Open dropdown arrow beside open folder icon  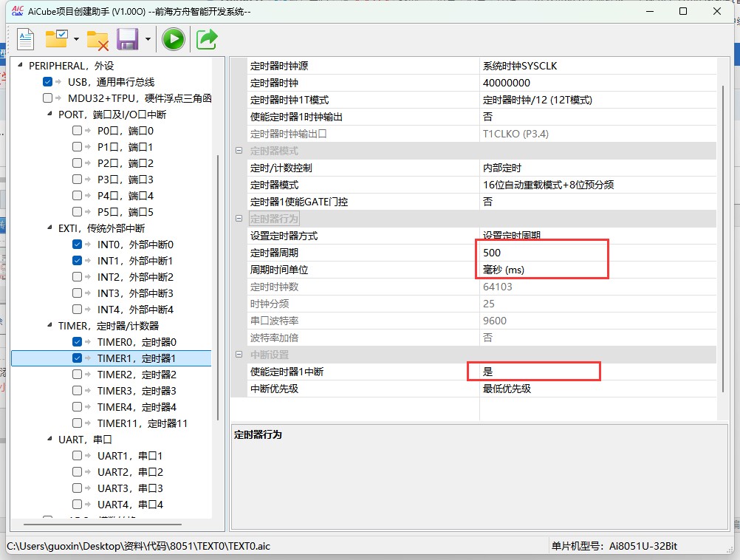tap(77, 39)
